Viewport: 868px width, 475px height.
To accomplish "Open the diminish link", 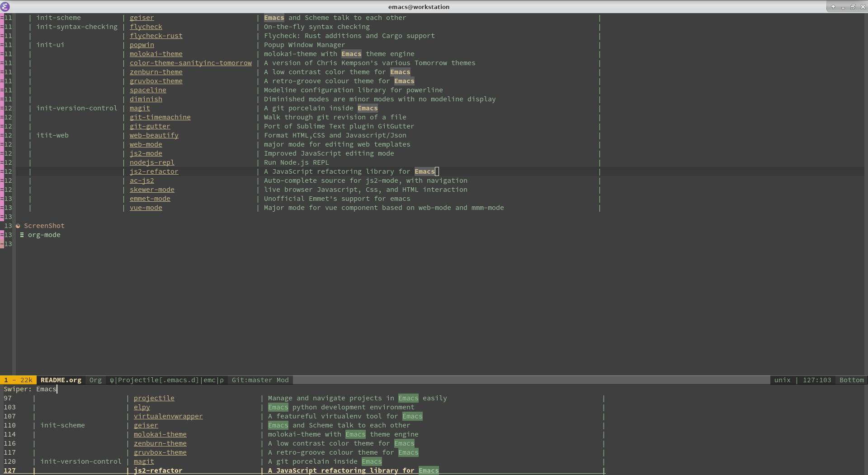I will click(146, 99).
